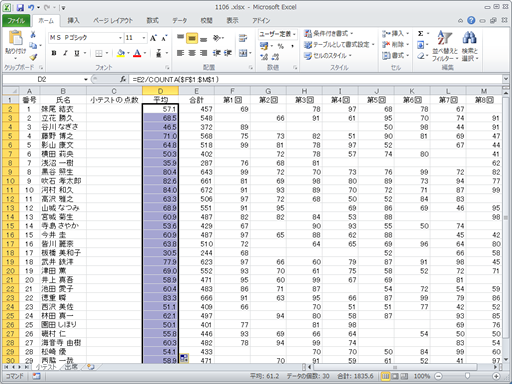Click the Save icon in quick access toolbar
This screenshot has width=512, height=384.
click(20, 7)
